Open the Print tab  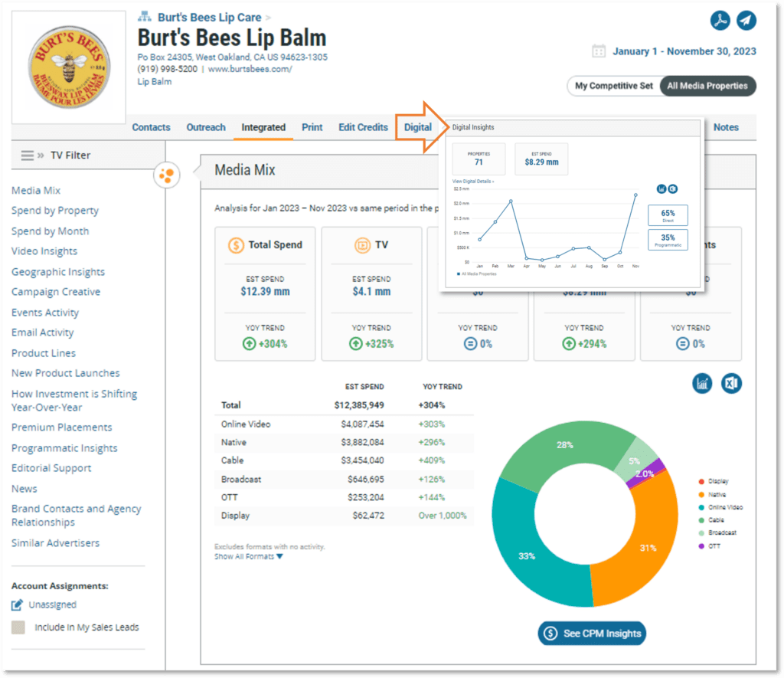click(312, 127)
